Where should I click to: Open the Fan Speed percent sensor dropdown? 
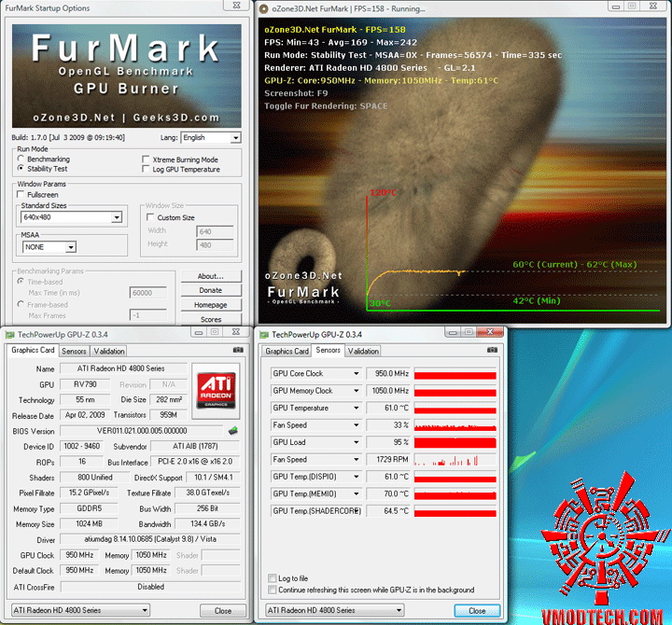click(x=357, y=425)
